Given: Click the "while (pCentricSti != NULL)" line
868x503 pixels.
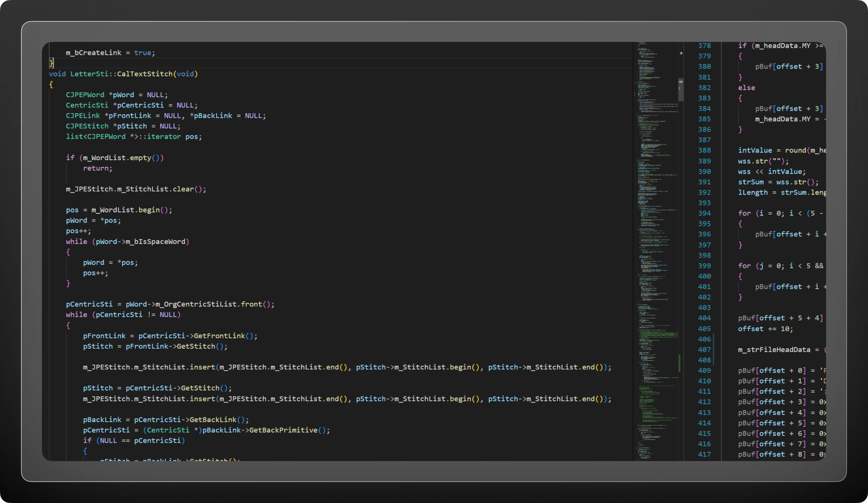Looking at the screenshot, I should (x=123, y=315).
